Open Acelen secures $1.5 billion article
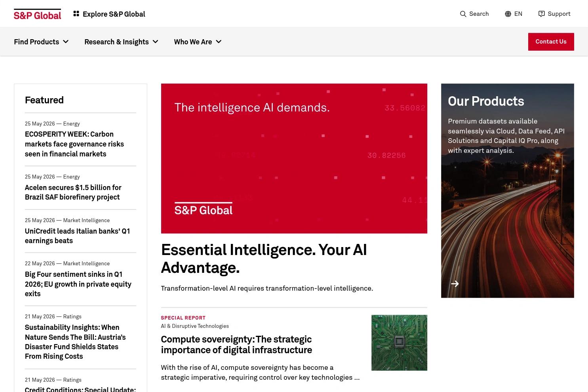Viewport: 588px width, 392px height. 73,192
